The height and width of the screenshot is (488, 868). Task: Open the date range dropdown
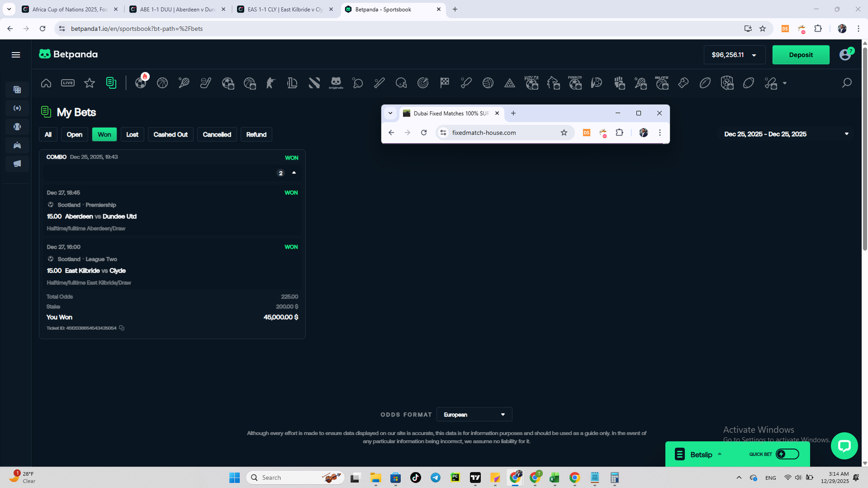(846, 134)
